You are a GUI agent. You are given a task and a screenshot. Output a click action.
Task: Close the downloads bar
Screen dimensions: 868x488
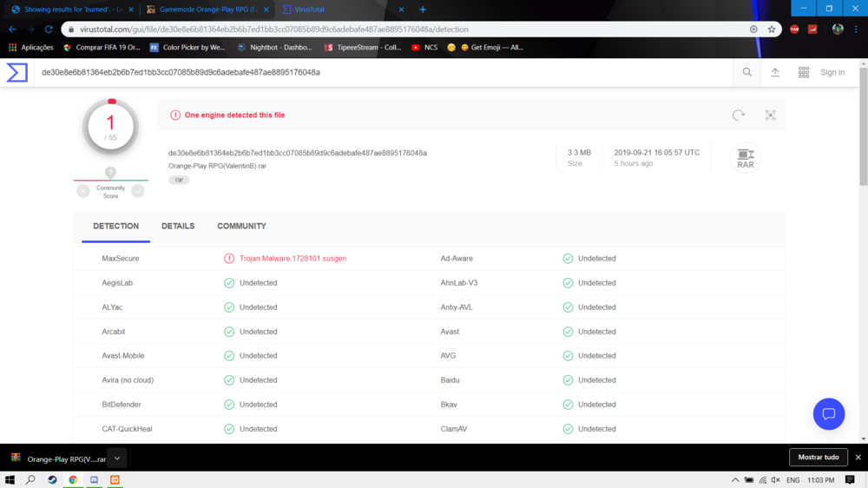pyautogui.click(x=858, y=457)
